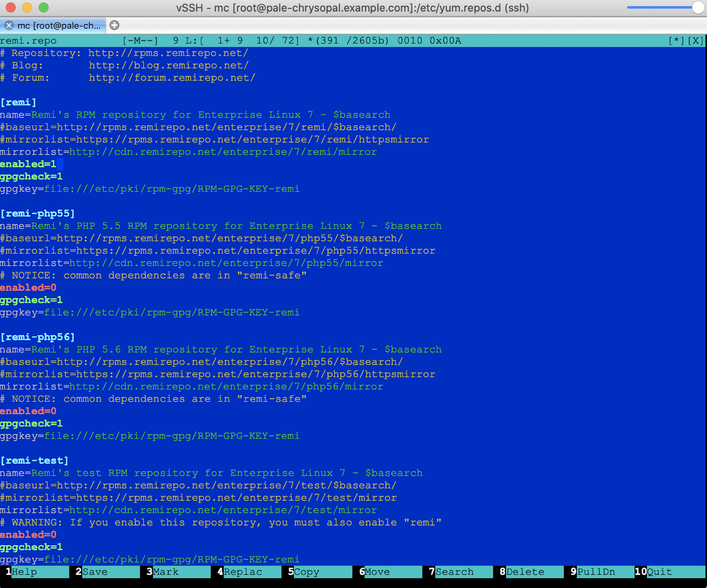Close the mc [root@pale-ch... tab
This screenshot has width=707, height=588.
(9, 26)
